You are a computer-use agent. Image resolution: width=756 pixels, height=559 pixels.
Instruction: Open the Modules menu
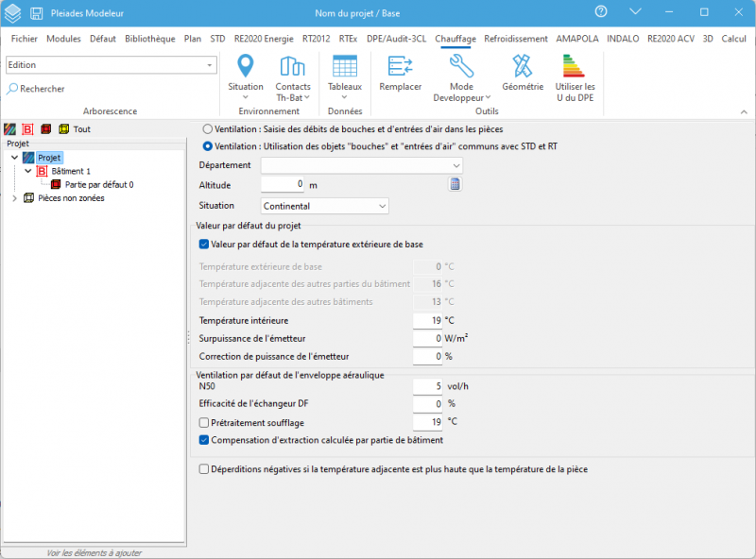click(x=63, y=39)
